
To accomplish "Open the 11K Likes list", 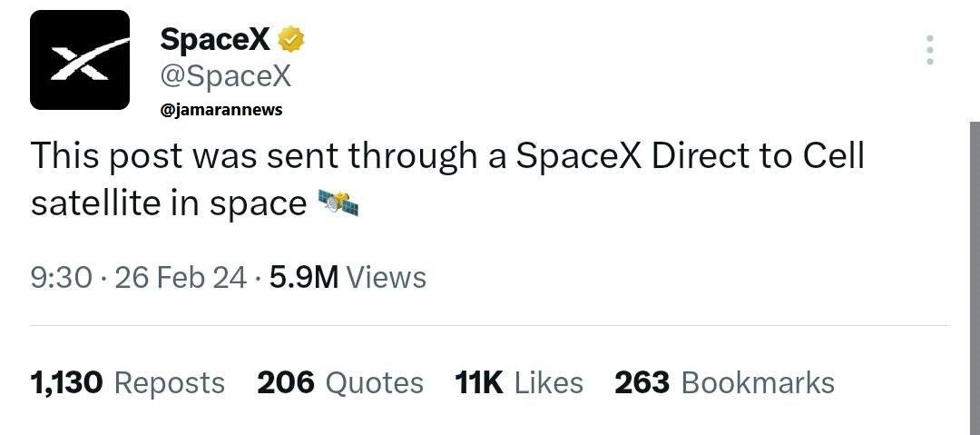I will point(519,382).
